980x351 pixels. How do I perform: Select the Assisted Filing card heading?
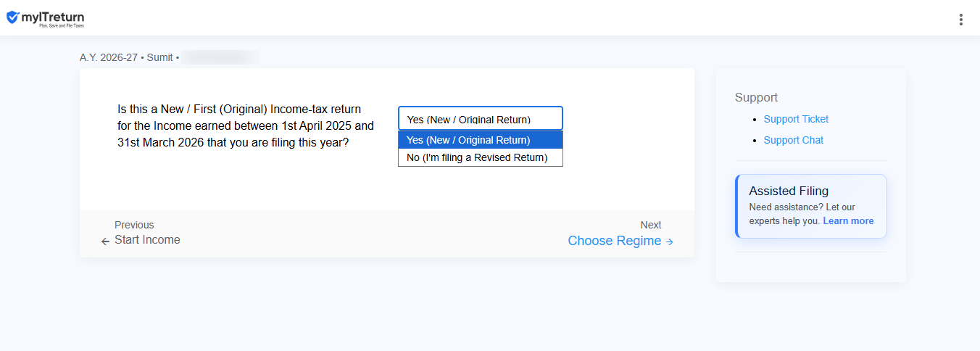click(x=789, y=191)
